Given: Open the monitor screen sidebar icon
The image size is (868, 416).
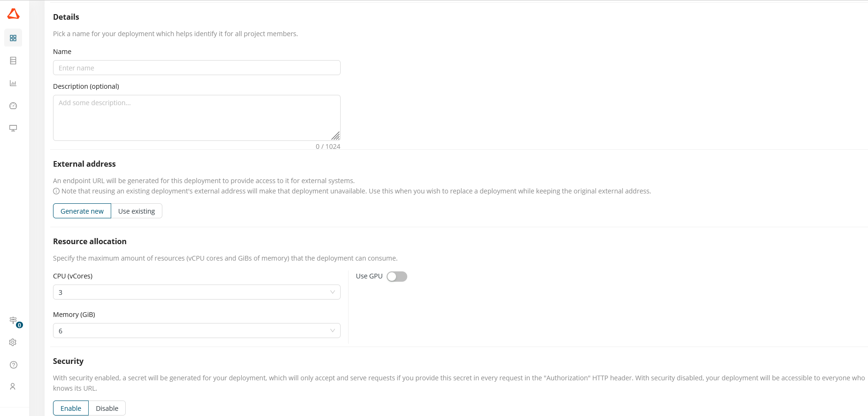Looking at the screenshot, I should [13, 128].
